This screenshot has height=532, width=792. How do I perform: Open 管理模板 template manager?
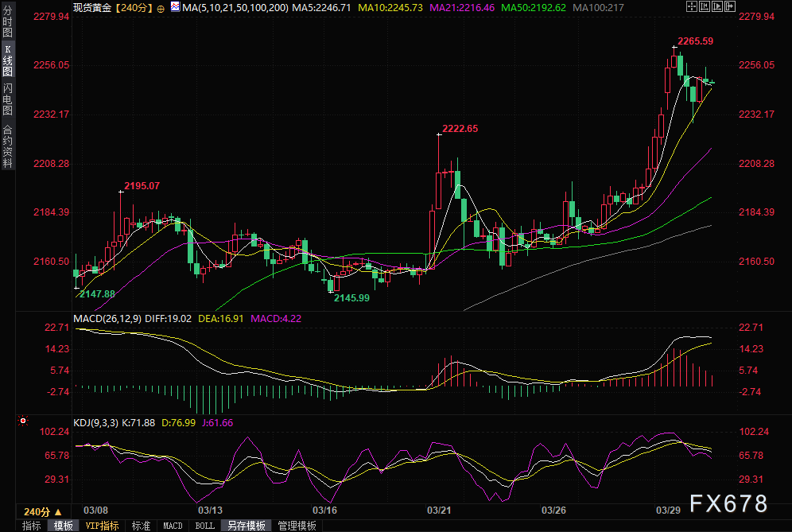297,526
